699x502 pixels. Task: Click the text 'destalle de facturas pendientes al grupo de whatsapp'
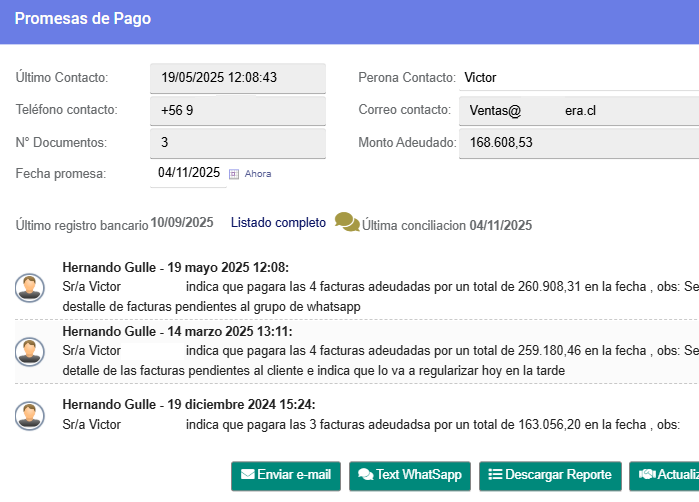(x=211, y=307)
